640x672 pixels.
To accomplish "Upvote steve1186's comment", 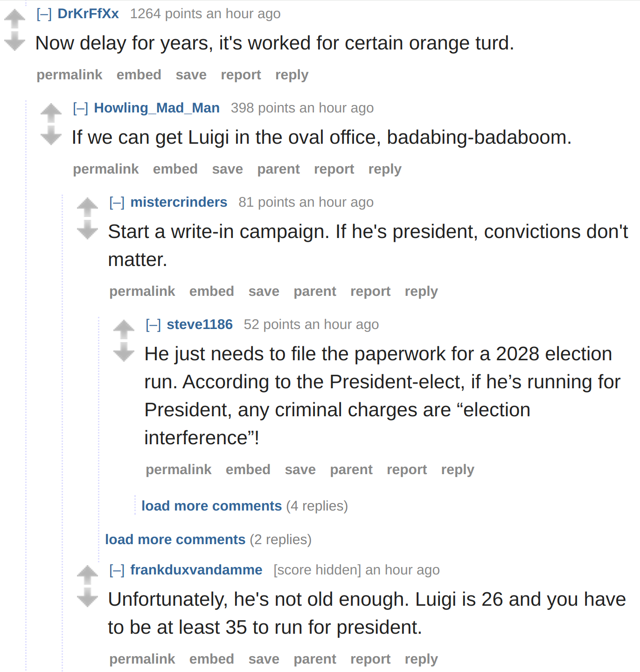I will click(x=124, y=330).
